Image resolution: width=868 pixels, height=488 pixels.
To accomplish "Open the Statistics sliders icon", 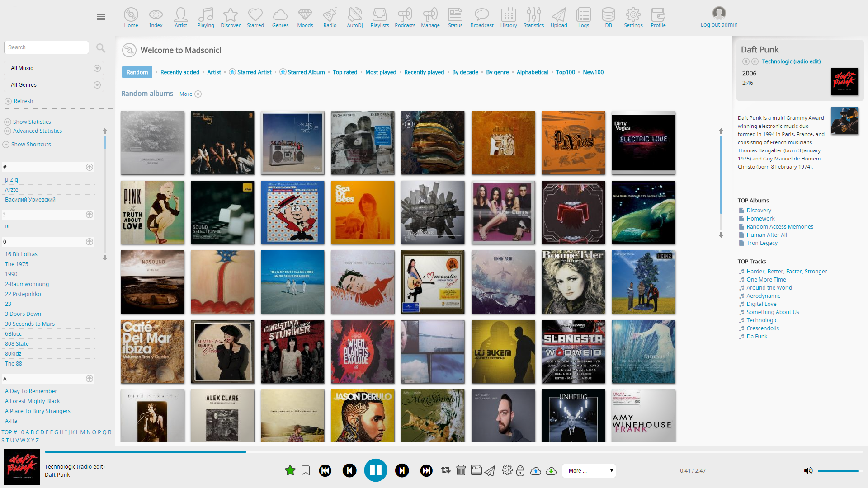I will click(534, 15).
